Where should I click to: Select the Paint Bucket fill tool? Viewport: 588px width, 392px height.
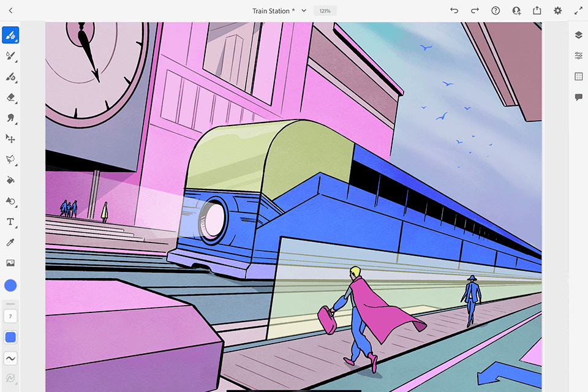click(x=10, y=181)
